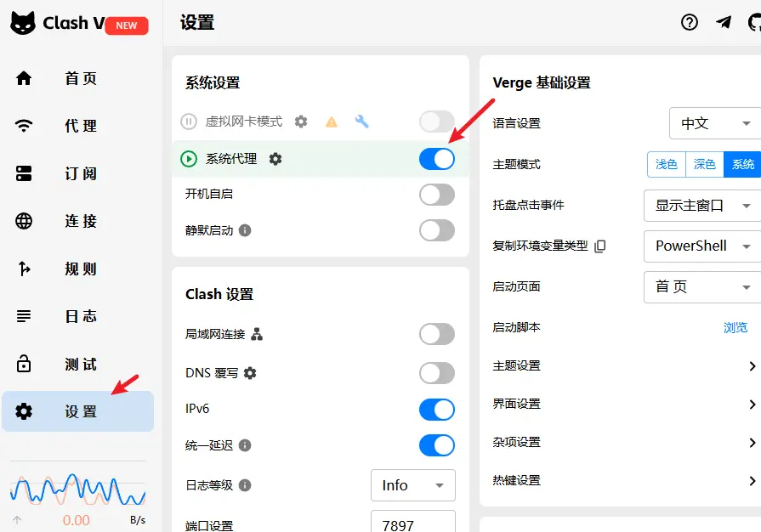
Task: Click the Clash Verge cat logo
Action: [x=23, y=23]
